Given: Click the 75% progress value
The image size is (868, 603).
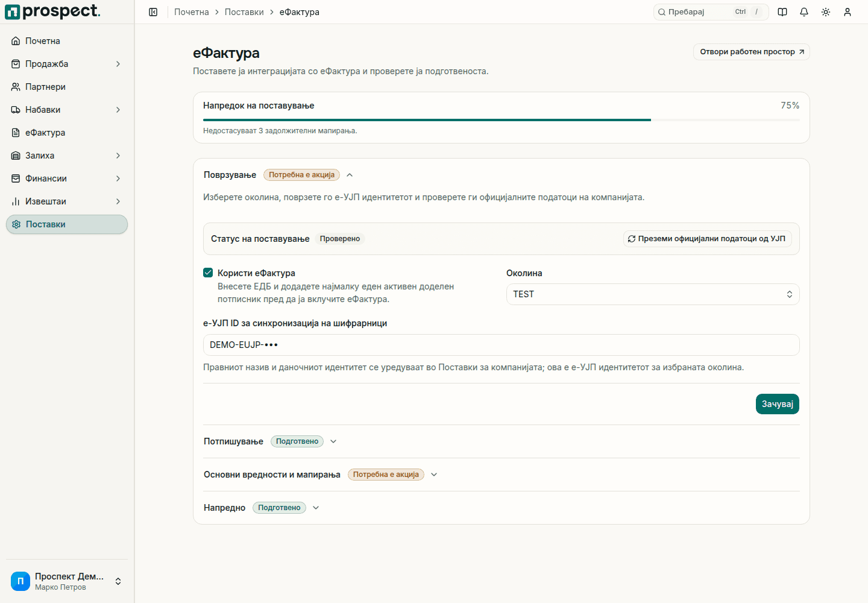Looking at the screenshot, I should coord(790,106).
